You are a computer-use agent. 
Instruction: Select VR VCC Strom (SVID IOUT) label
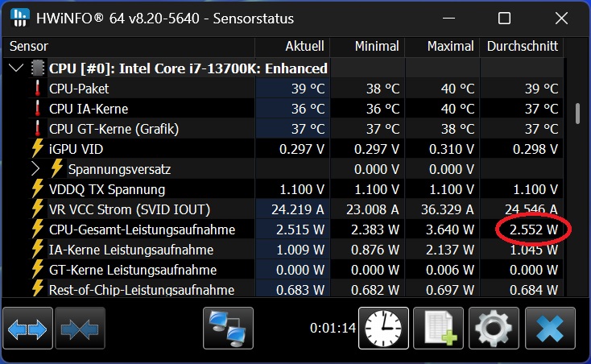pyautogui.click(x=130, y=209)
